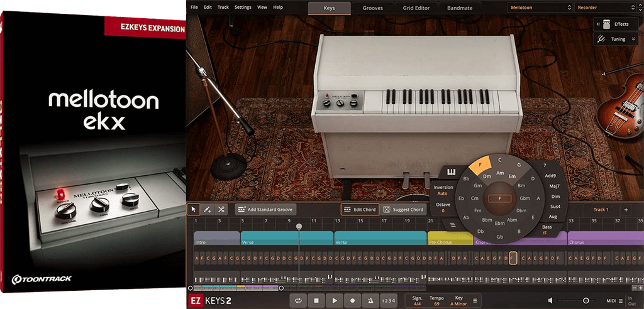Adjust the master volume slider
644x309 pixels.
point(586,301)
